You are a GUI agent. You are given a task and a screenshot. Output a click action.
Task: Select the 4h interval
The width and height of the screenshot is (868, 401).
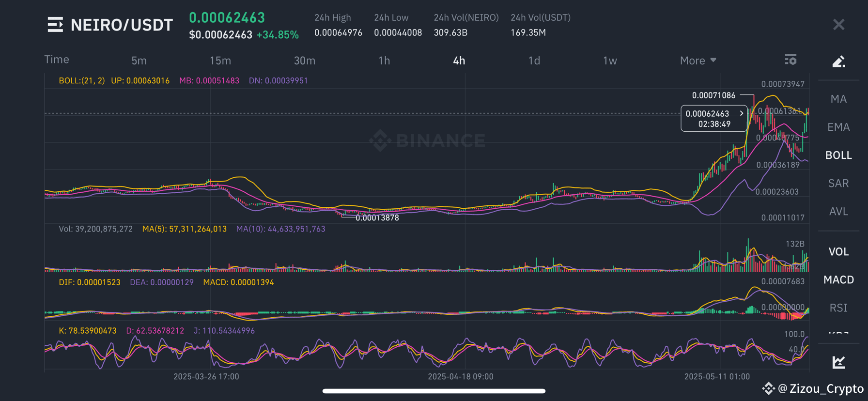[459, 61]
